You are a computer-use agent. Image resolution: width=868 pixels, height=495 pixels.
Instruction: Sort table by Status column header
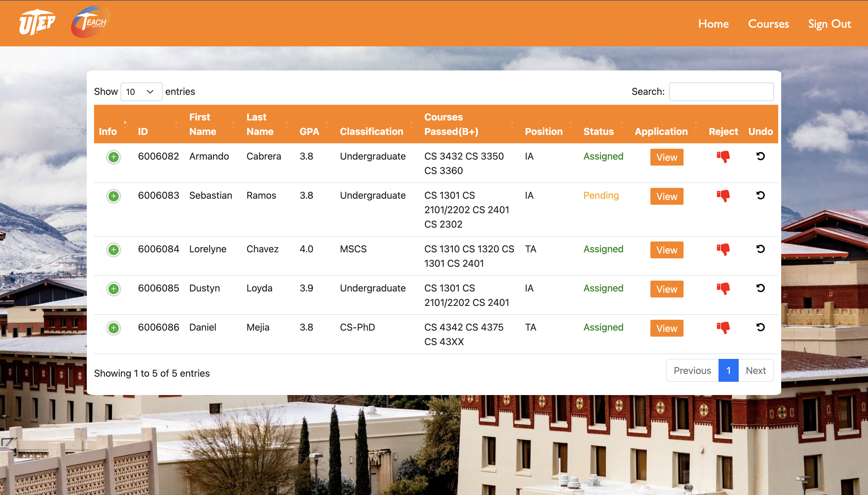(598, 131)
